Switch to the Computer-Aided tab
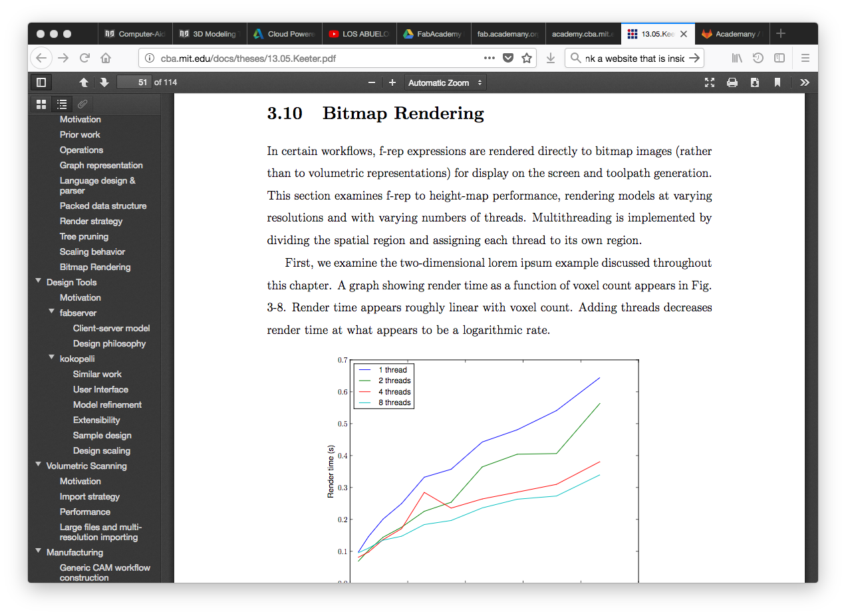The height and width of the screenshot is (616, 846). (x=136, y=34)
